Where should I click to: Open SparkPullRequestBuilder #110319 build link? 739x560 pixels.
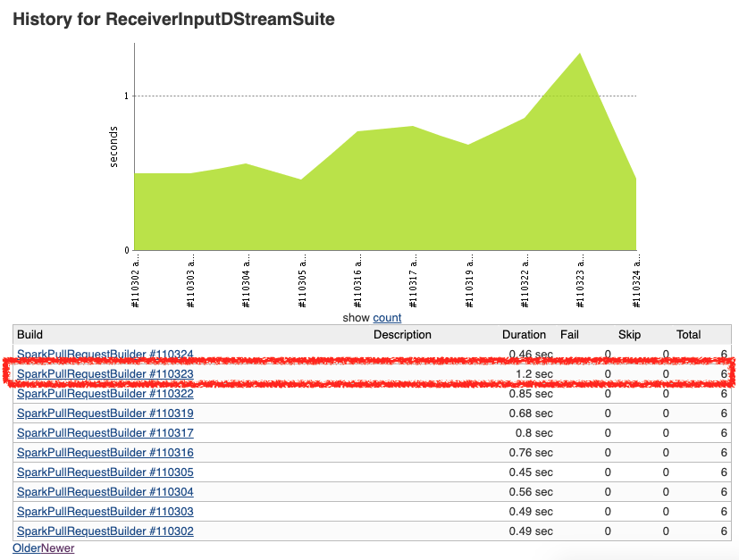pos(105,414)
